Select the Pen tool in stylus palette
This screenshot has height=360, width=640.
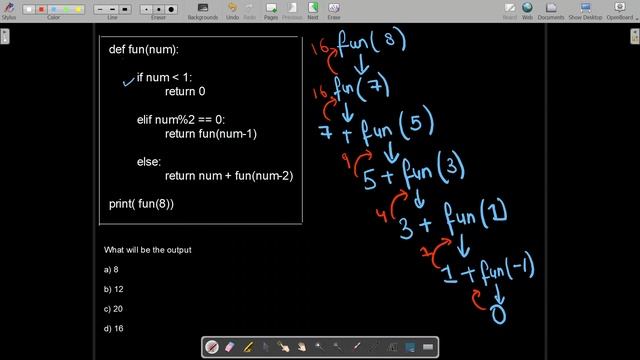[212, 347]
